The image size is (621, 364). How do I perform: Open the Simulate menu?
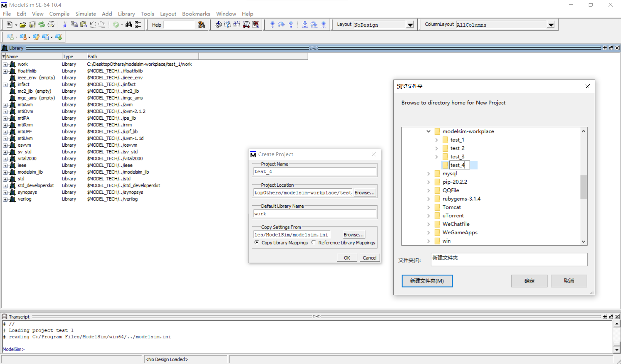[86, 14]
